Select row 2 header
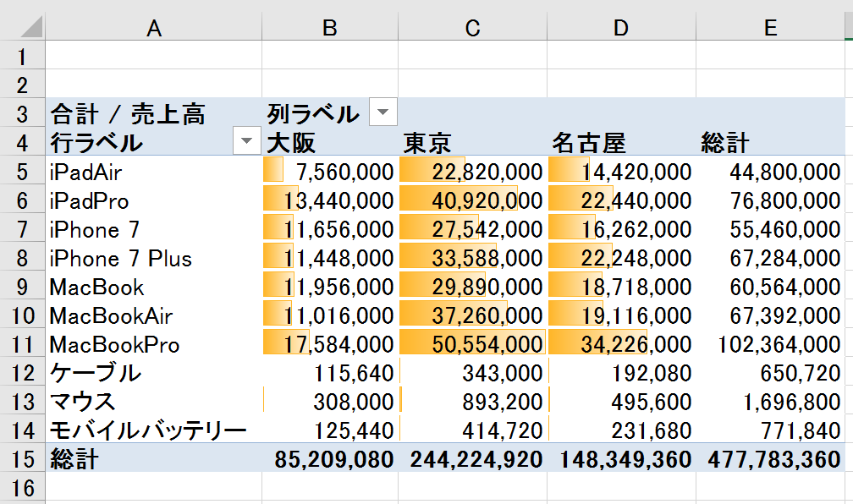 click(x=22, y=85)
